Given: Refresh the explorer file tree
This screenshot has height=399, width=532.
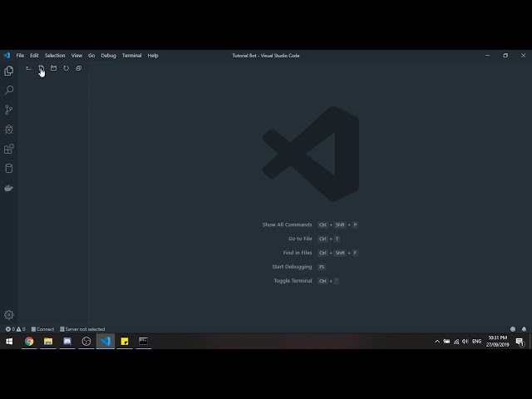Looking at the screenshot, I should (66, 68).
